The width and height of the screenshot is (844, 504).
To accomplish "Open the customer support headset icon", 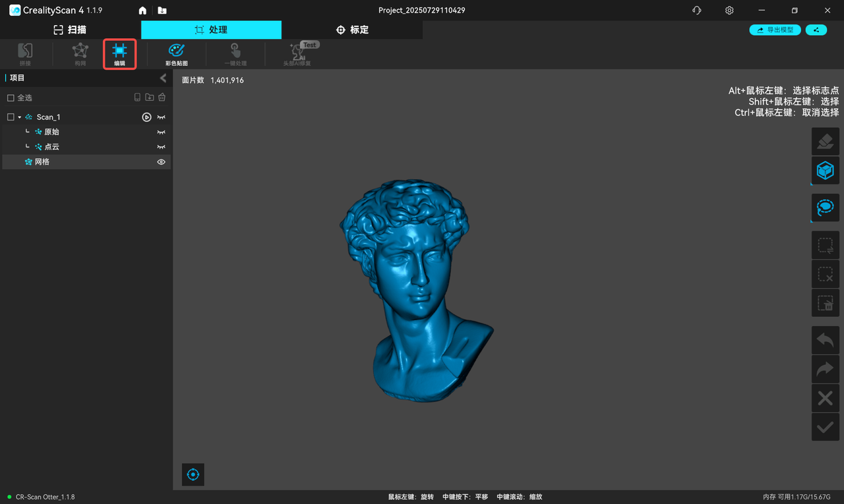I will (697, 11).
